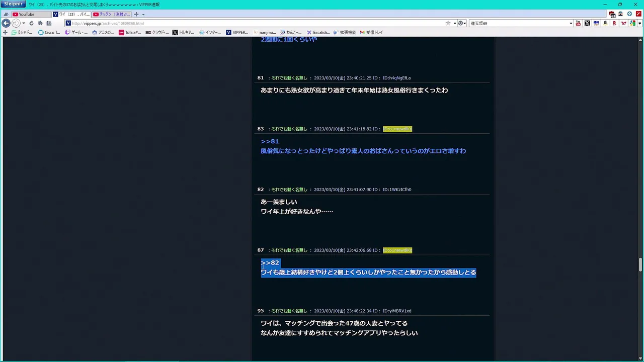This screenshot has width=644, height=362.
Task: Search with the Amazon icon
Action: (605, 23)
